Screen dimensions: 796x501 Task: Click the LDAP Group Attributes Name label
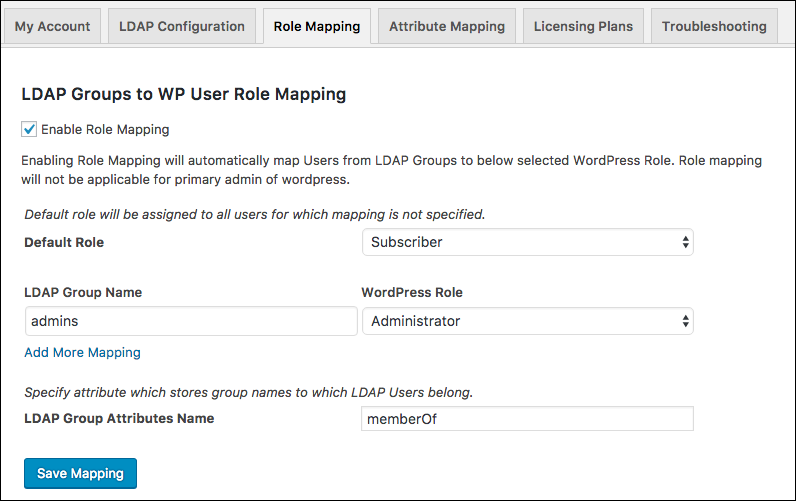[x=119, y=418]
